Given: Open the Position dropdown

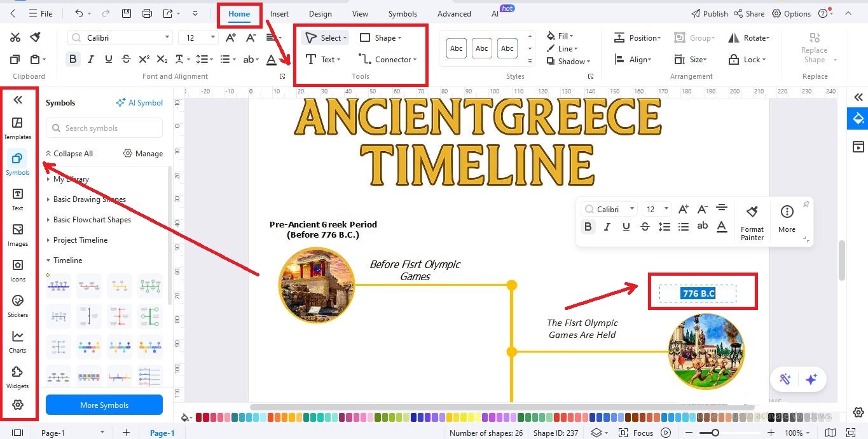Looking at the screenshot, I should (x=637, y=38).
